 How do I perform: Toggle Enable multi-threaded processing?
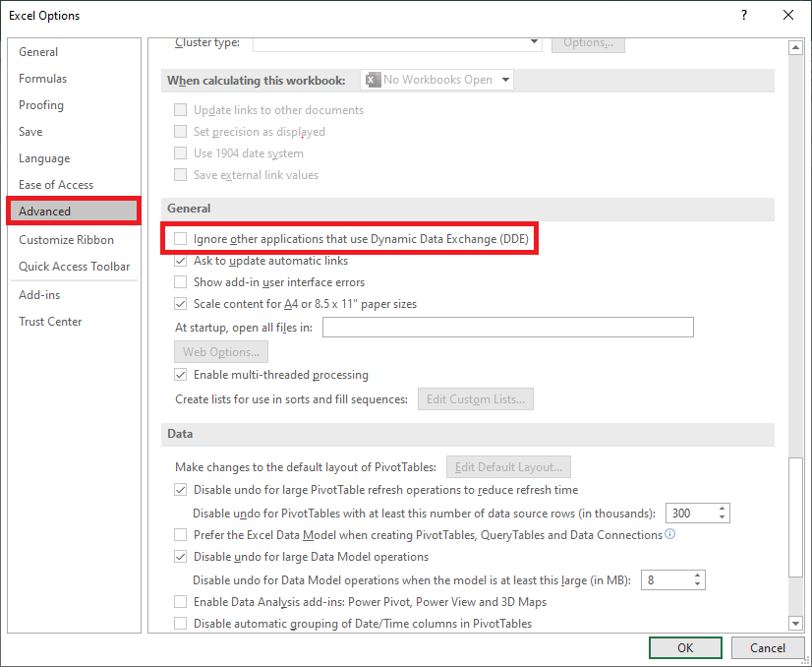point(180,375)
